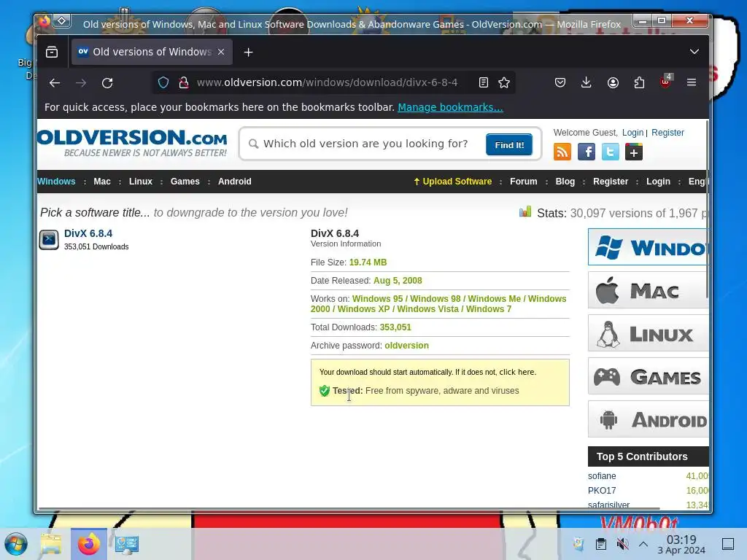The width and height of the screenshot is (747, 560).
Task: Click Register in the black nav bar
Action: (611, 182)
